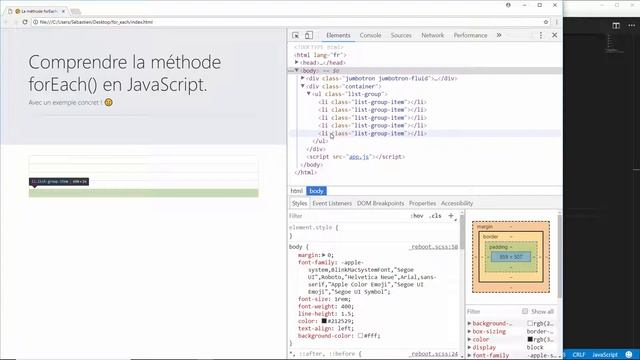Open the _reboot.scss:58 source link
The width and height of the screenshot is (640, 360).
click(434, 247)
